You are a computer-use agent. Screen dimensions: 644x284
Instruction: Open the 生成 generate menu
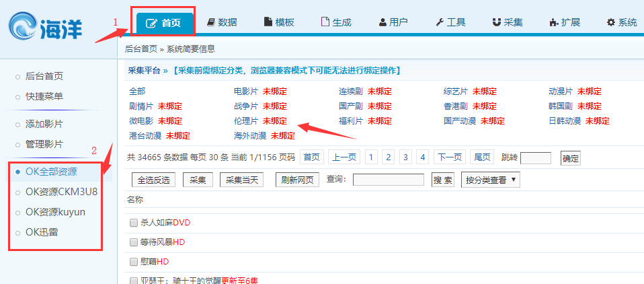pyautogui.click(x=336, y=23)
